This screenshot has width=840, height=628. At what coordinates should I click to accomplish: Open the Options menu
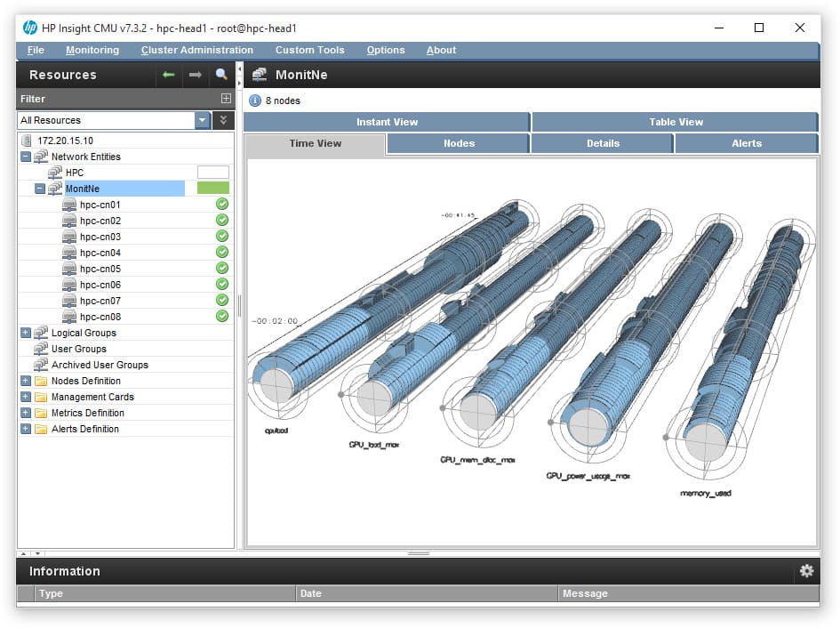(386, 50)
